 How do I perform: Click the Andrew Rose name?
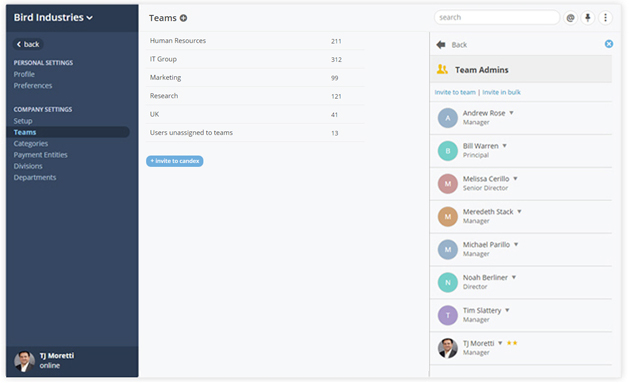point(484,113)
